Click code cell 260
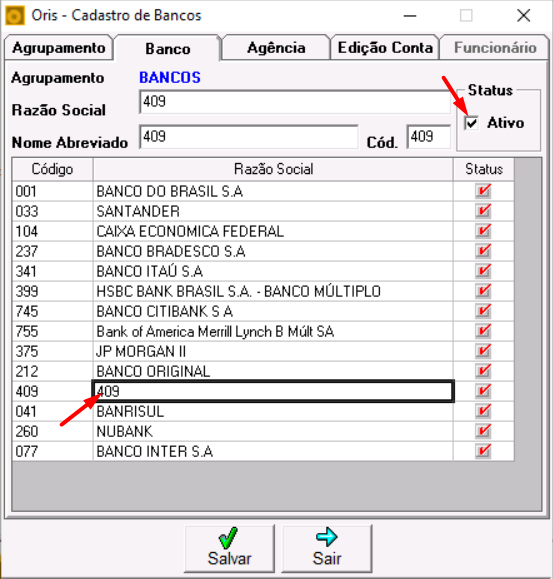The image size is (553, 579). [52, 431]
